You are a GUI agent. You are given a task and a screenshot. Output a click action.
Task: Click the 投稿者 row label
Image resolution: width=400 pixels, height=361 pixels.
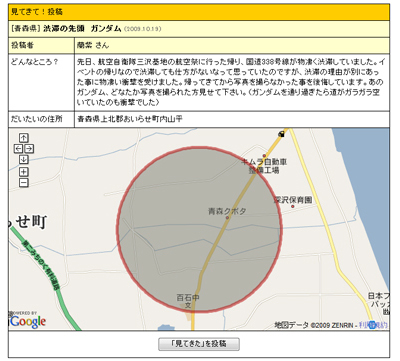coord(23,45)
